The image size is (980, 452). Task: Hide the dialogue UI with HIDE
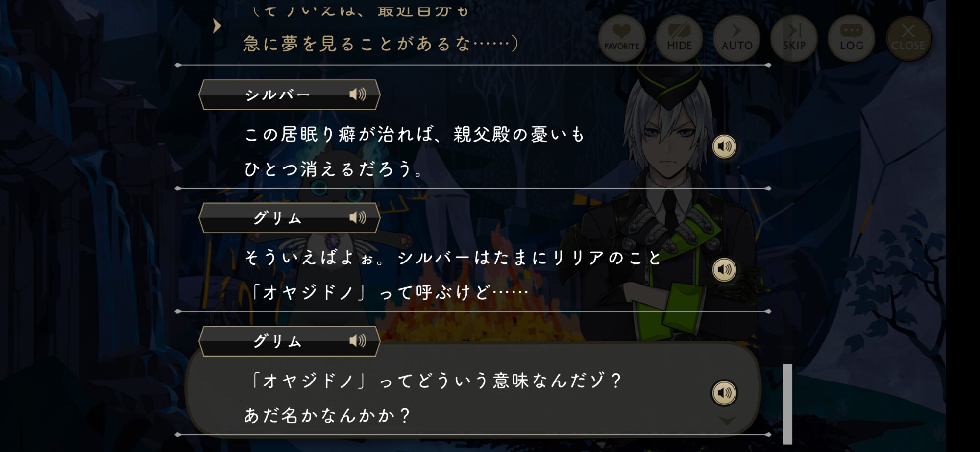tap(679, 38)
